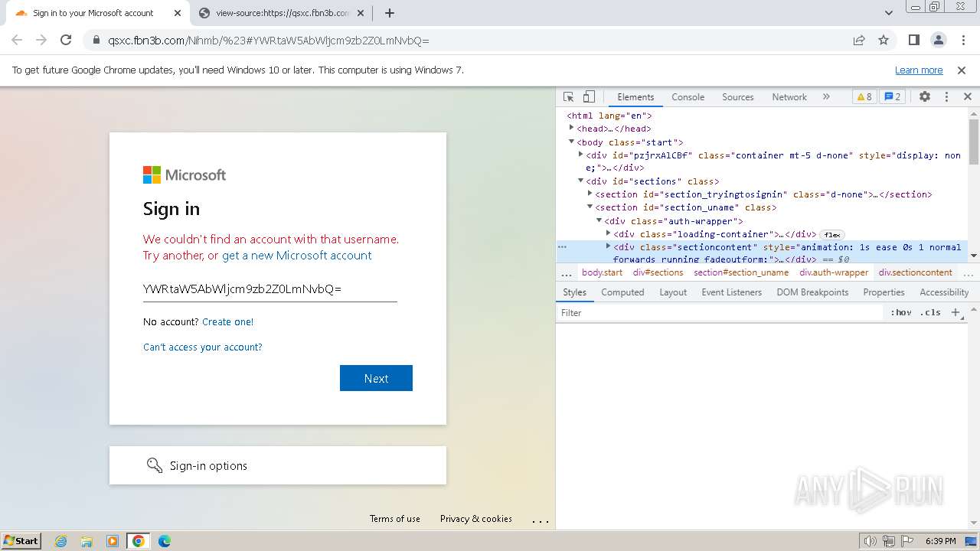
Task: Open the Chrome profile avatar menu
Action: coord(938,41)
